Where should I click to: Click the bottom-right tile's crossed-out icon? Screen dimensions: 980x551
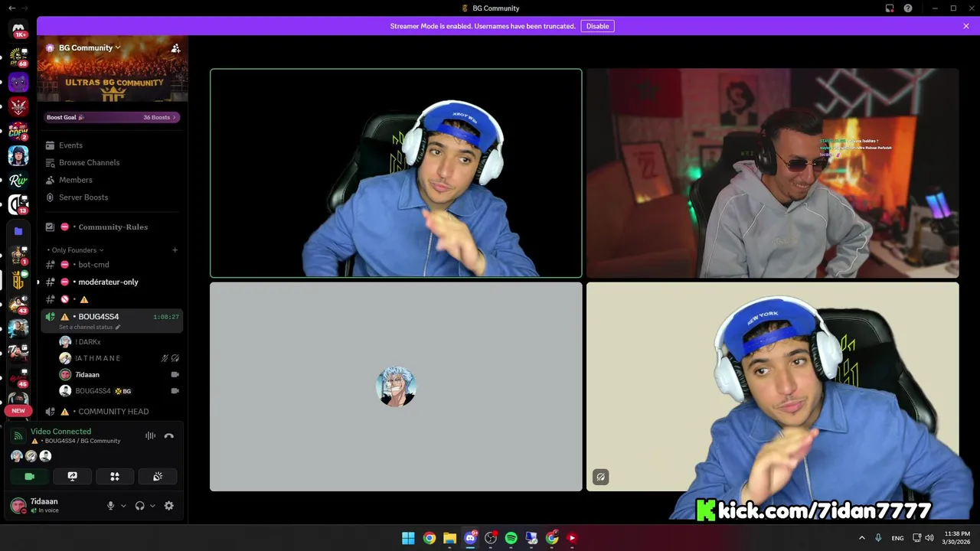601,477
